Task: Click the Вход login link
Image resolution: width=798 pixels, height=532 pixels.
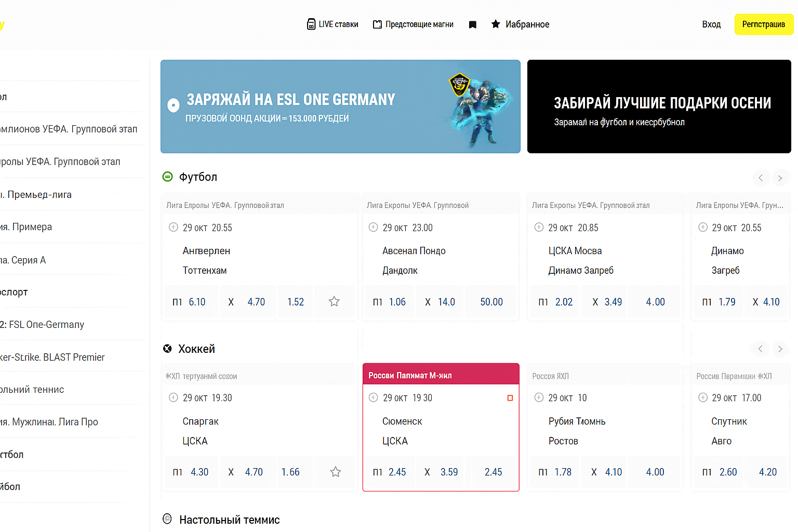Action: 711,24
